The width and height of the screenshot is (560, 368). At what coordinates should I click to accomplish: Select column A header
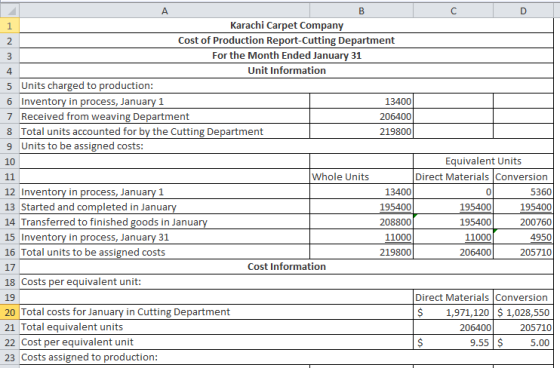pos(164,11)
